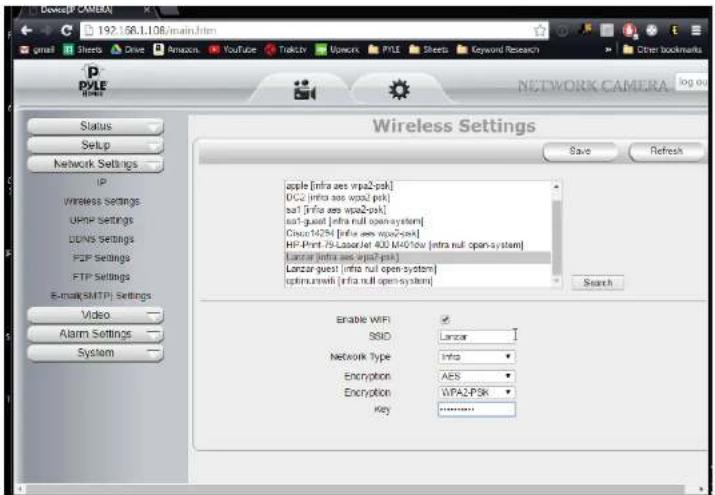Screen dimensions: 715x495
Task: Open the WPA2-PSK encryption dropdown
Action: click(x=477, y=392)
